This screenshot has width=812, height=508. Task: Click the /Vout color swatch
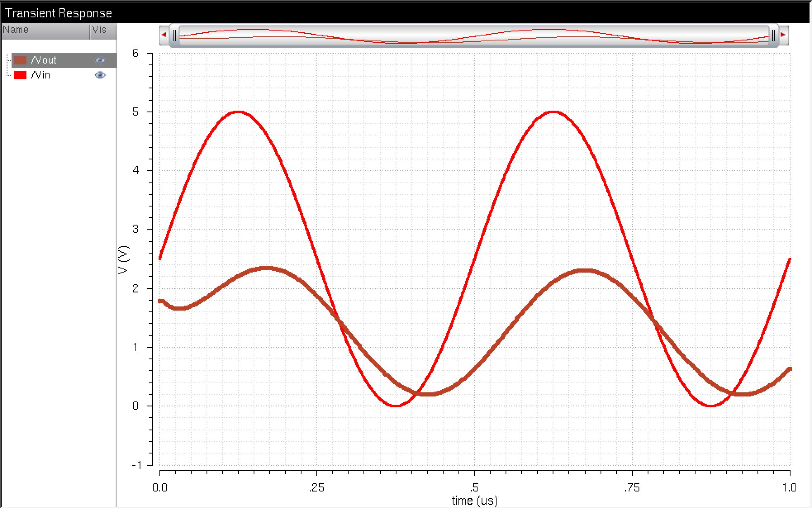[20, 60]
